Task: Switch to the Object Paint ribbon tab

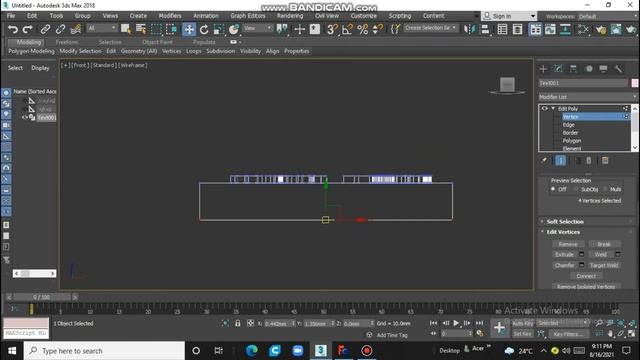Action: [x=158, y=42]
